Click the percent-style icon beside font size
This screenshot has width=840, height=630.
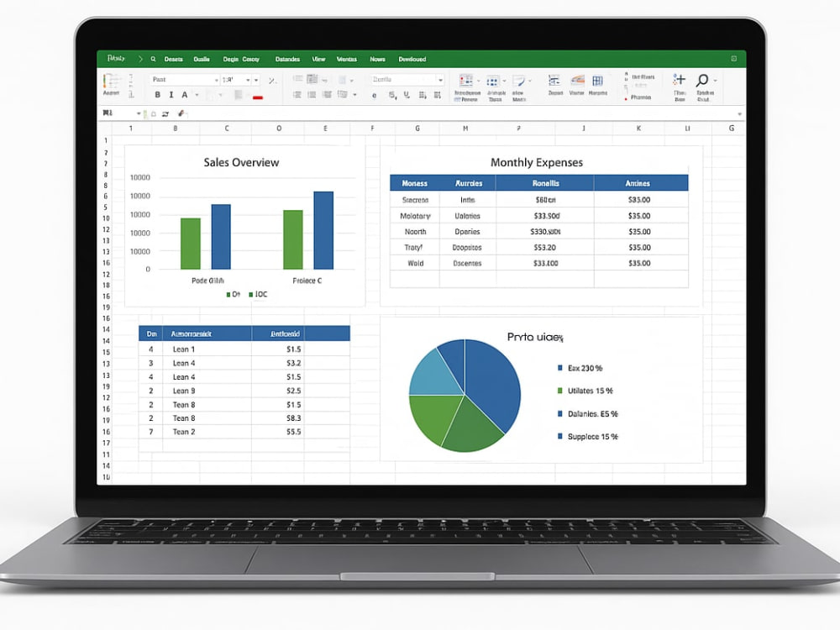coord(272,81)
